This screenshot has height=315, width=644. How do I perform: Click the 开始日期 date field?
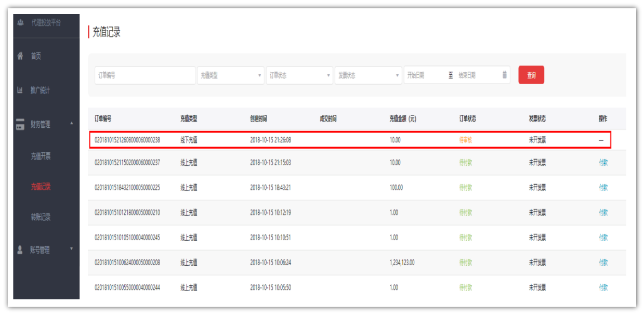[425, 75]
